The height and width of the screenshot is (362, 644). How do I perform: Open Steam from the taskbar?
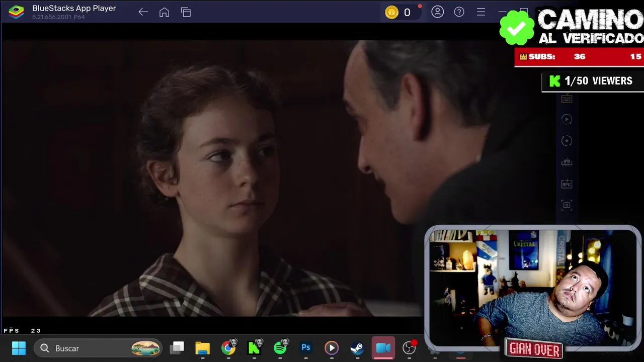pos(357,348)
